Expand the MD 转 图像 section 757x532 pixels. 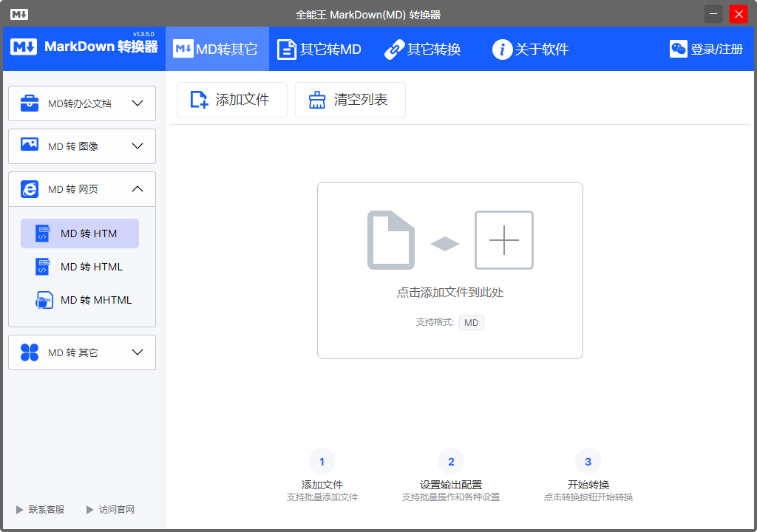tap(82, 146)
